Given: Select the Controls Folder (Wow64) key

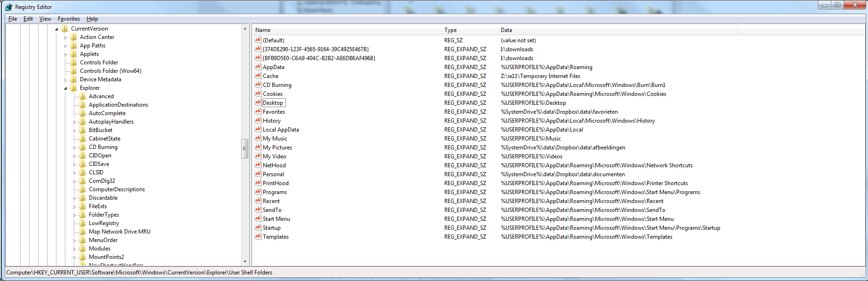Looking at the screenshot, I should (110, 71).
